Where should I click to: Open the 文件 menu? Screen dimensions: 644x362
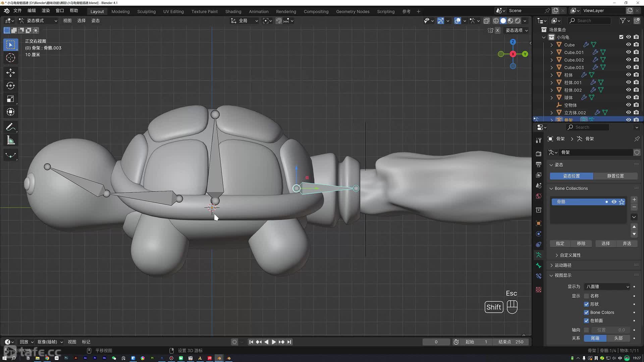click(x=17, y=11)
